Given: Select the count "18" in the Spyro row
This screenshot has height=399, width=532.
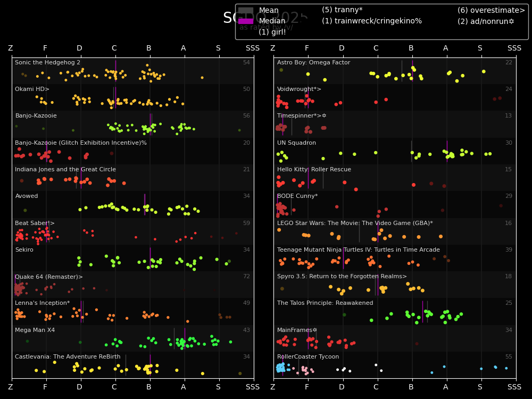Looking at the screenshot, I should point(508,276).
